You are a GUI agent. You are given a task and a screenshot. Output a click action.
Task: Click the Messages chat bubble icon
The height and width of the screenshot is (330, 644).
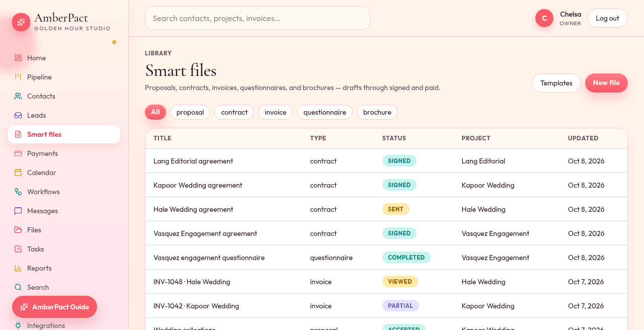[x=18, y=211]
